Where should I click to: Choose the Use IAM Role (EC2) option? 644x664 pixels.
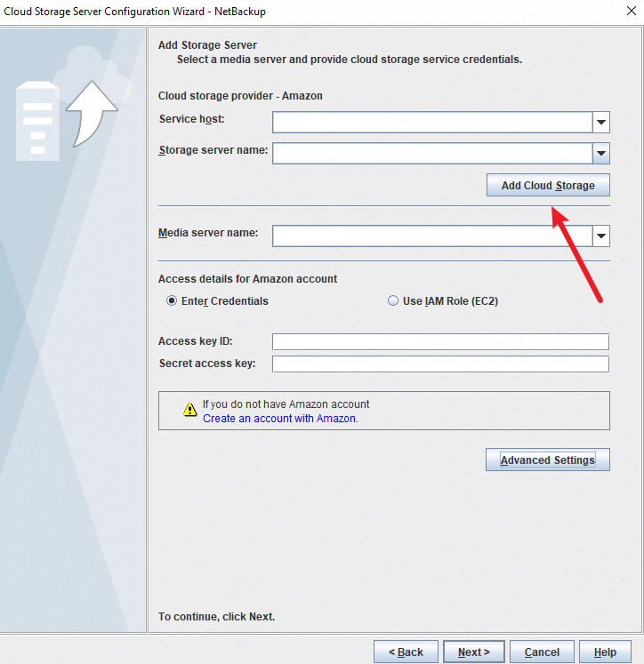(x=393, y=301)
